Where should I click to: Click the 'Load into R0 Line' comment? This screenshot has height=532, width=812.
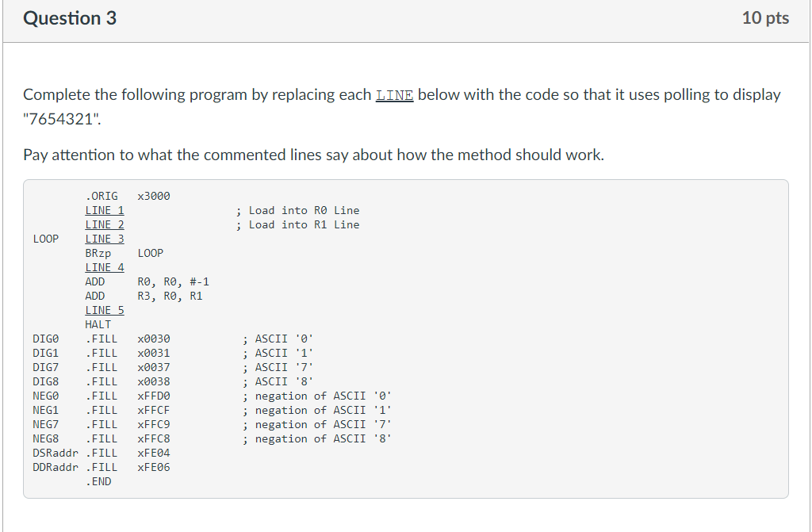point(298,210)
